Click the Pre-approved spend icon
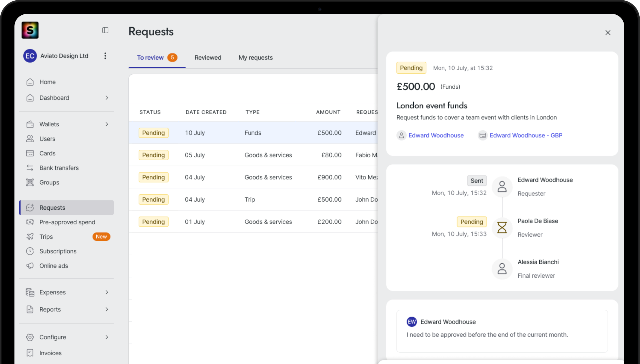640x364 pixels. pyautogui.click(x=30, y=222)
